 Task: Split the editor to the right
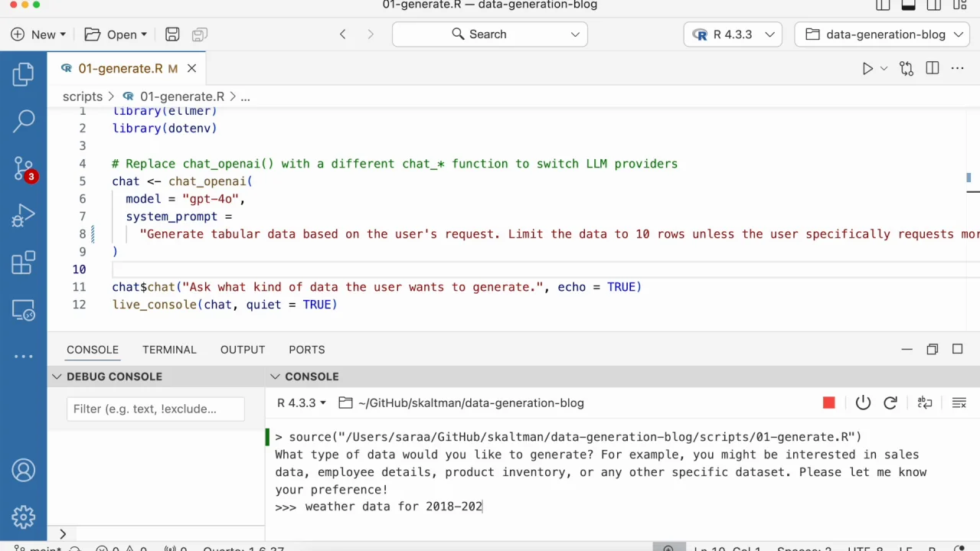(932, 69)
